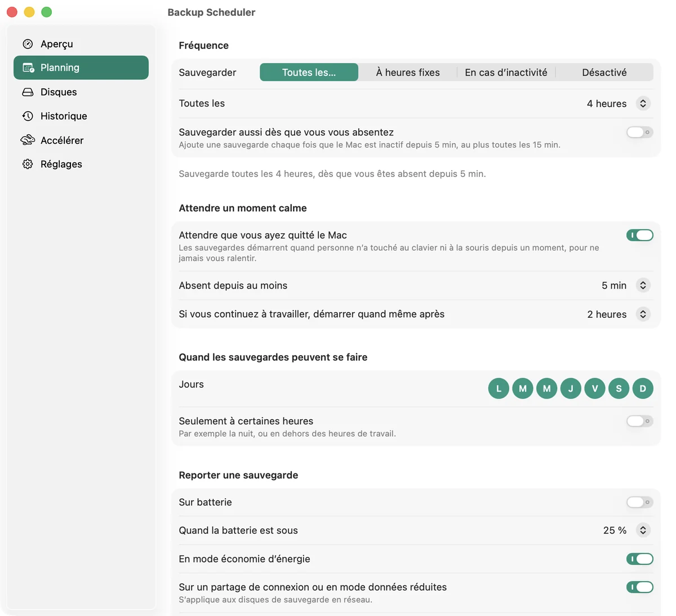The height and width of the screenshot is (616, 676).
Task: Toggle the J (jeudi) day circle
Action: pyautogui.click(x=571, y=388)
